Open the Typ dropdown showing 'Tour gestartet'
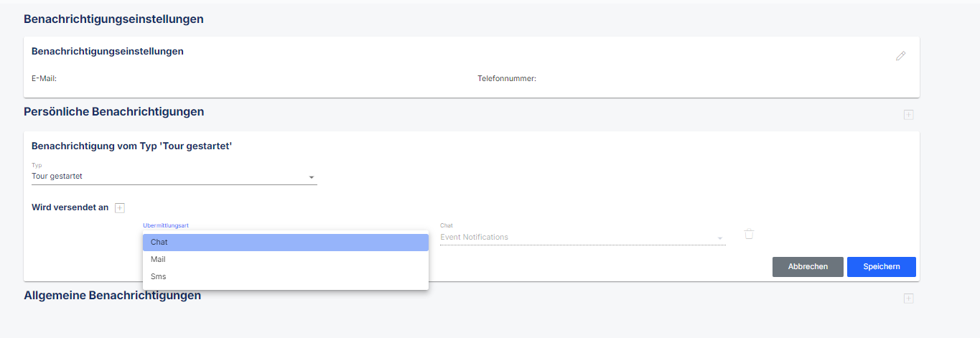 point(174,177)
